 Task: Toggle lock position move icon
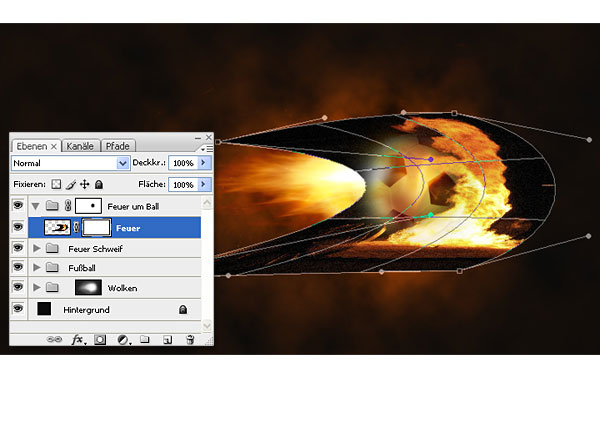[85, 184]
